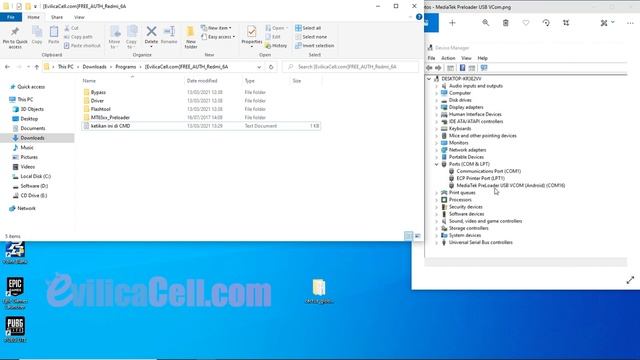Viewport: 640px width, 360px height.
Task: Open the Epic Games Launcher shortcut
Action: click(x=15, y=293)
